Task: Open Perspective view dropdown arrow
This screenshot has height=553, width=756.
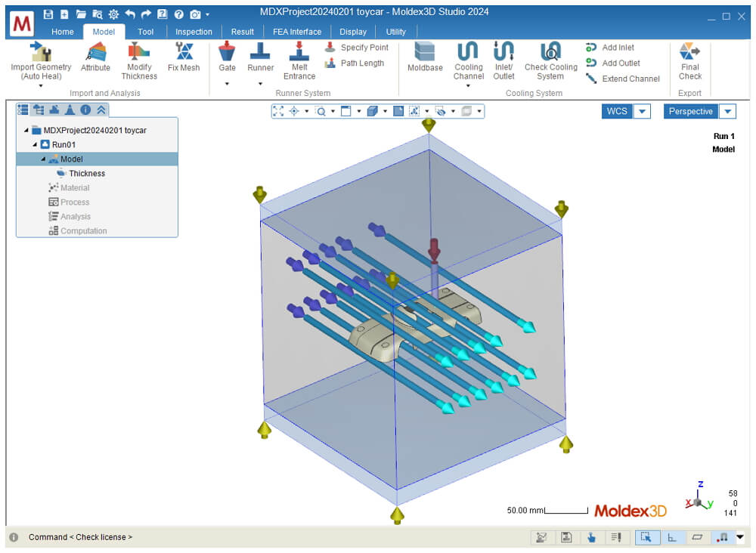Action: [727, 111]
